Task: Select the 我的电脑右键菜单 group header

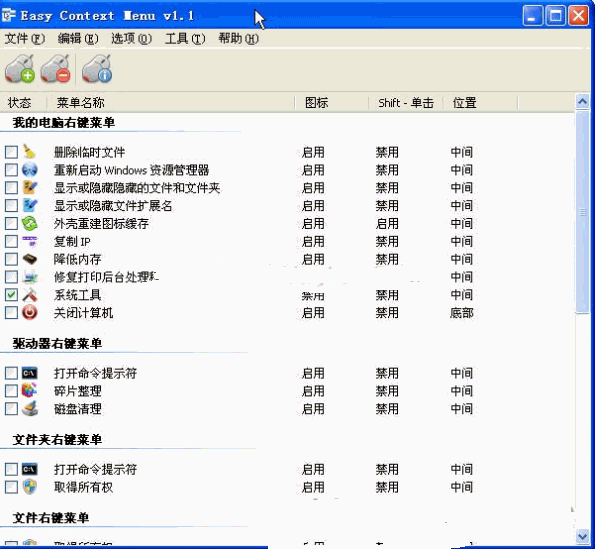Action: click(63, 123)
